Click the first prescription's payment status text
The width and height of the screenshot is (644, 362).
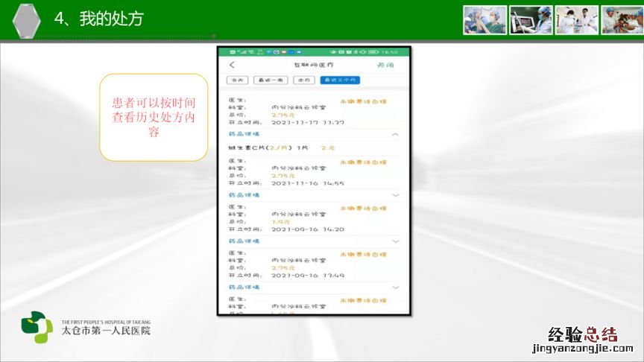363,101
